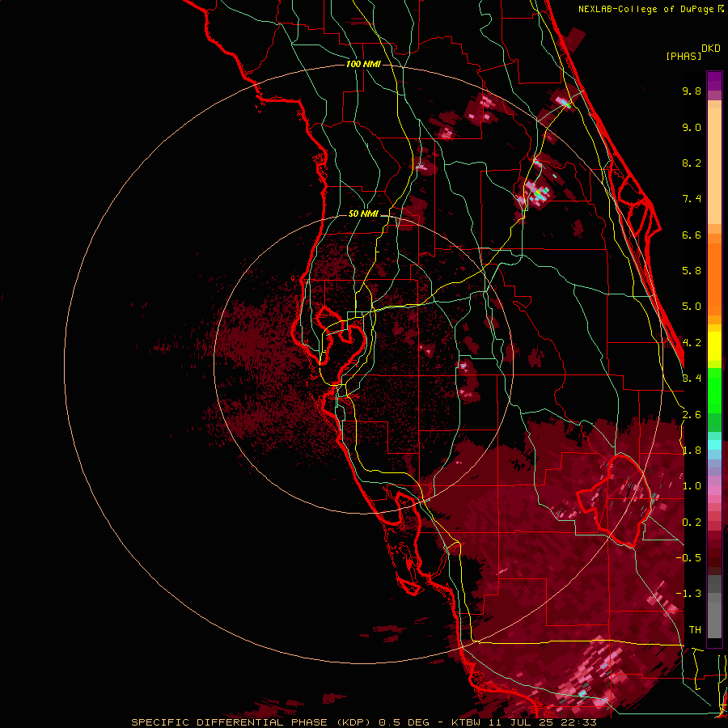Click the TH threshold label on the legend
This screenshot has height=728, width=728.
tap(695, 630)
